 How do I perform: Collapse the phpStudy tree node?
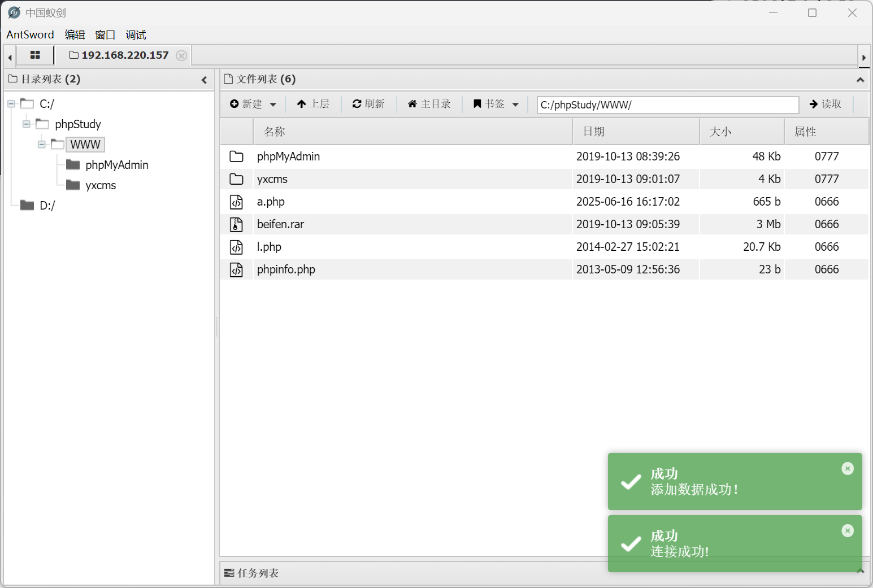(26, 124)
